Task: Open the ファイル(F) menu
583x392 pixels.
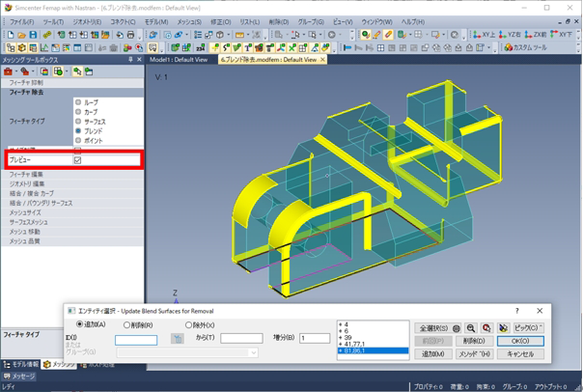Action: click(21, 22)
